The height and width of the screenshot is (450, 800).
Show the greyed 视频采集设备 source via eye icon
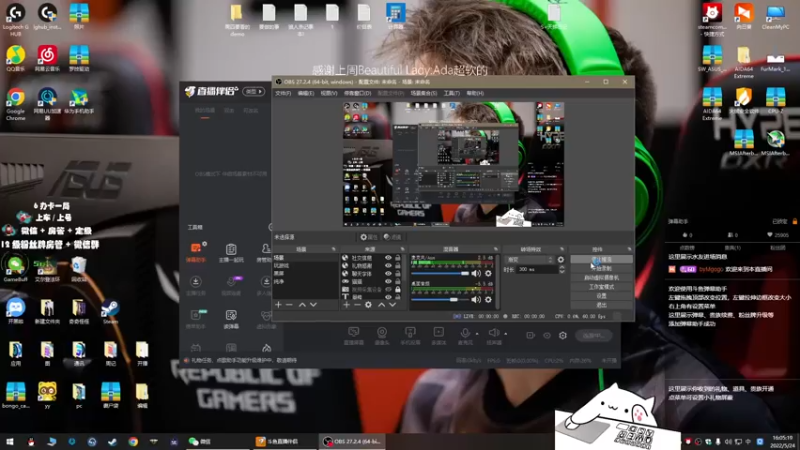[x=388, y=289]
